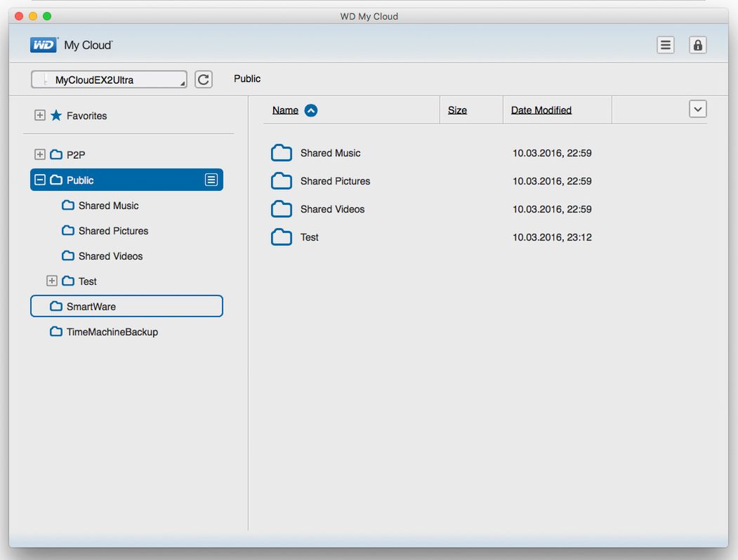
Task: Select the Shared Pictures row in file list
Action: (335, 181)
